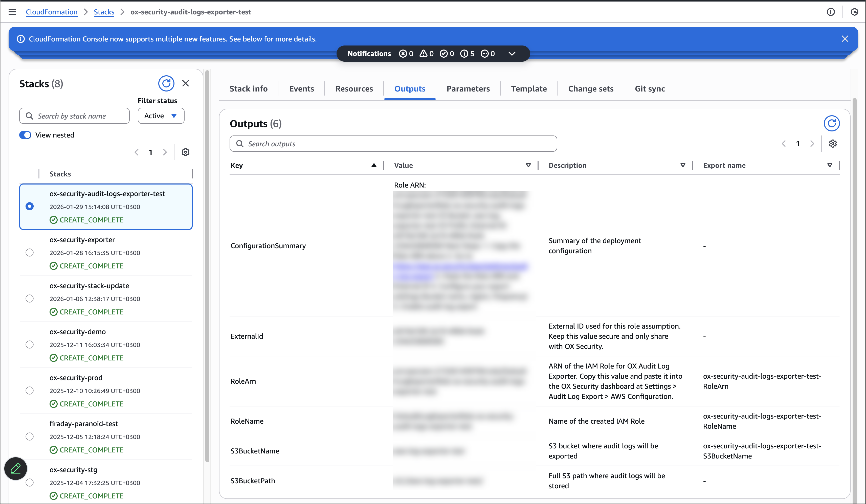Click the Search outputs field
The height and width of the screenshot is (504, 866).
coord(393,144)
